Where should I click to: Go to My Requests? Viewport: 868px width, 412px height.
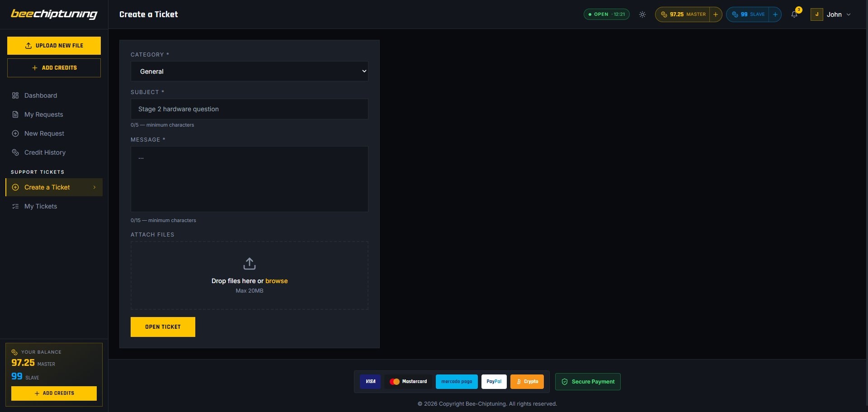click(x=54, y=114)
